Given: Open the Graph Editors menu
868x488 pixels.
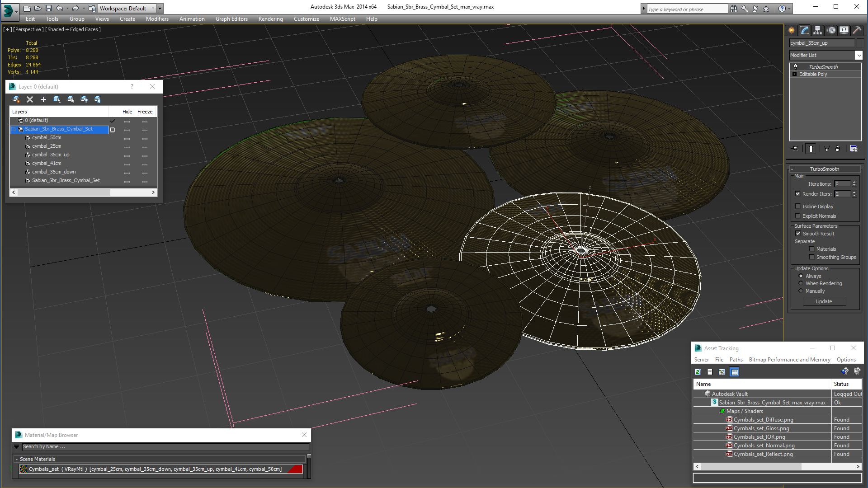Looking at the screenshot, I should (x=231, y=19).
